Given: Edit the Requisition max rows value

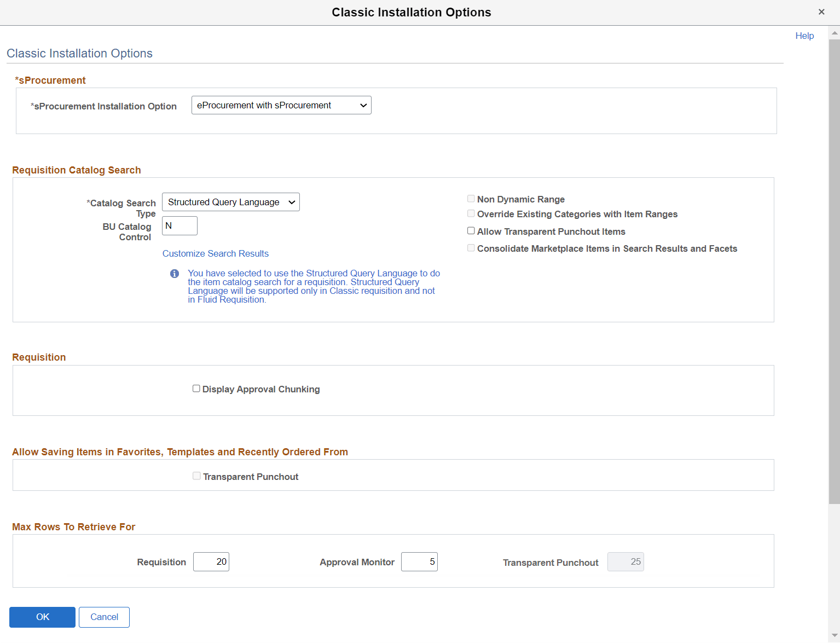Looking at the screenshot, I should (x=211, y=561).
